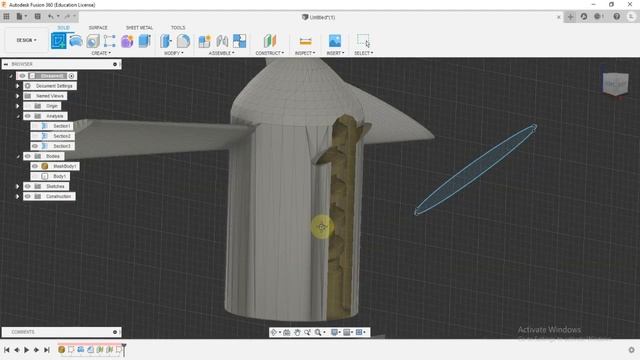The width and height of the screenshot is (640, 360).
Task: Expand the Origin folder
Action: (18, 106)
